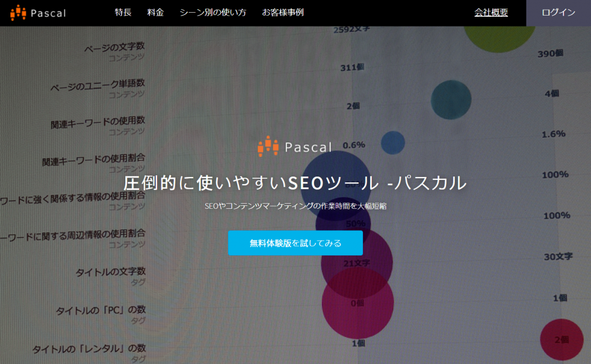Click the headline 圧倒的に使いやすいSEOツール -パスカル

coord(295,183)
